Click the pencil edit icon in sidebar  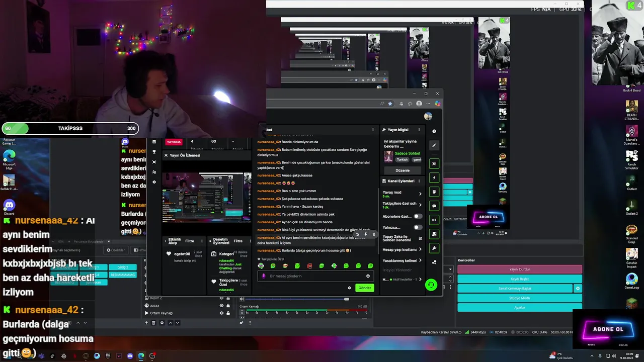click(434, 145)
